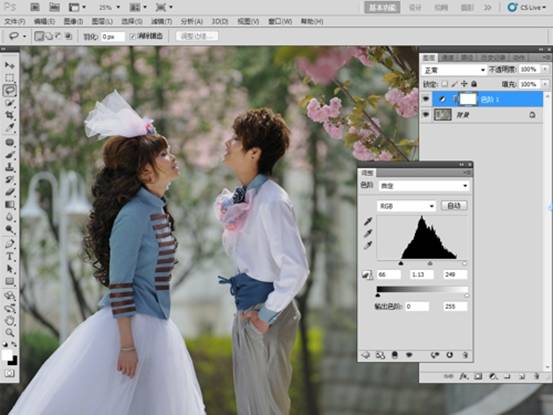
Task: Click the CS Live button
Action: point(527,7)
